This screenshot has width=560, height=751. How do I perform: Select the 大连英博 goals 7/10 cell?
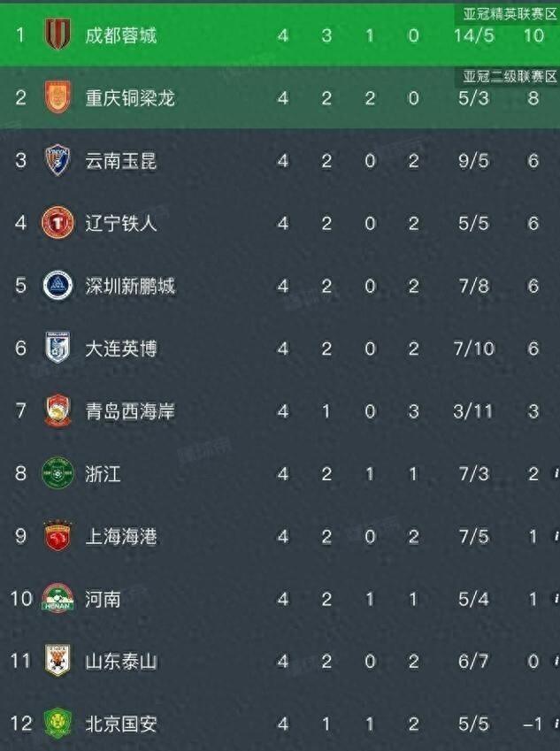tap(474, 349)
